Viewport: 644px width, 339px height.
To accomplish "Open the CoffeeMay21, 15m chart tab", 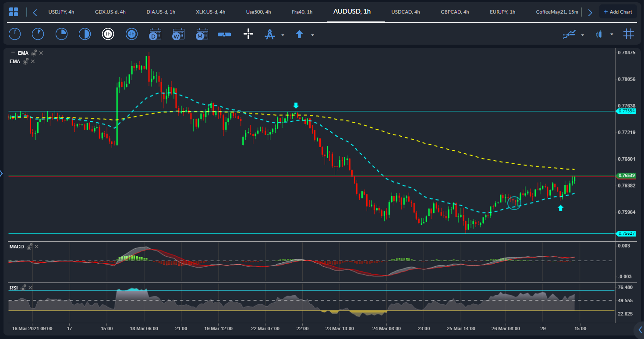I will pos(557,12).
